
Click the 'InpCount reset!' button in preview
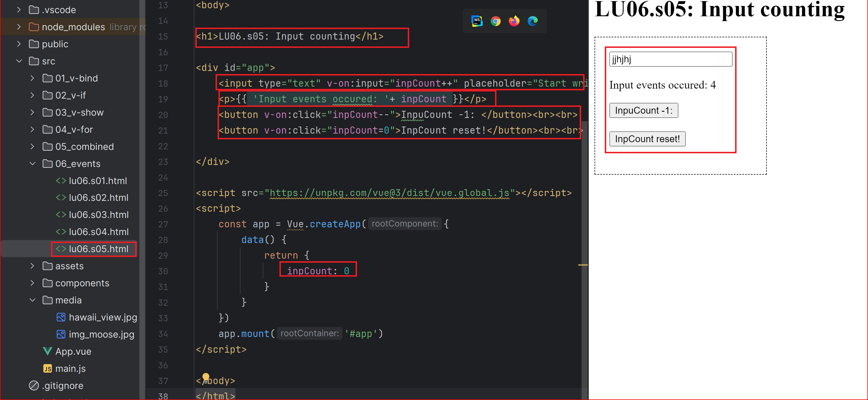647,139
